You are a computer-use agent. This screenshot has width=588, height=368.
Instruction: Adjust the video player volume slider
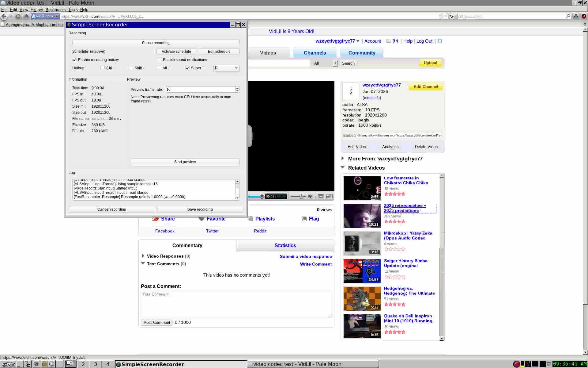(x=298, y=196)
